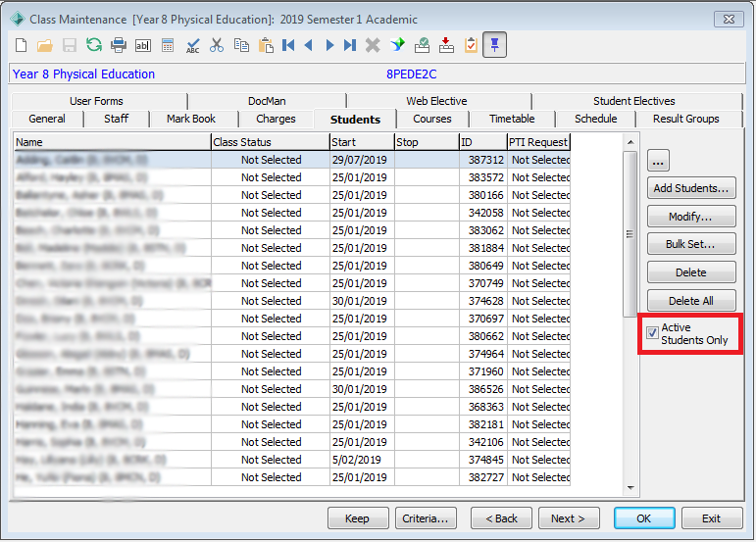
Task: Click the ellipsis (...) button
Action: click(x=658, y=161)
